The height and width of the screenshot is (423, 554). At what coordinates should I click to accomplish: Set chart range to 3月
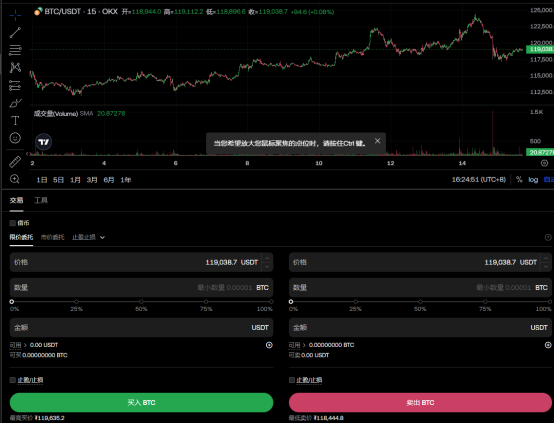[x=92, y=180]
